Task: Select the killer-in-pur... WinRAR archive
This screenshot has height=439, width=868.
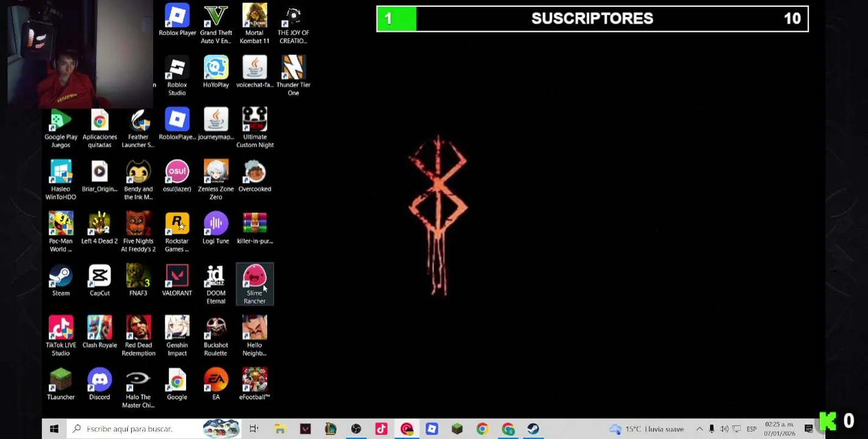Action: coord(255,228)
